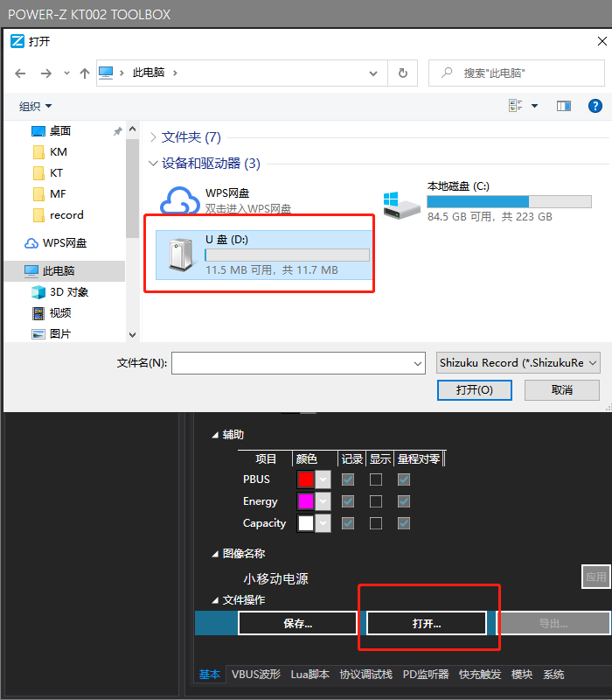Open the 组织 menu
Viewport: 612px width, 700px height.
(x=35, y=106)
